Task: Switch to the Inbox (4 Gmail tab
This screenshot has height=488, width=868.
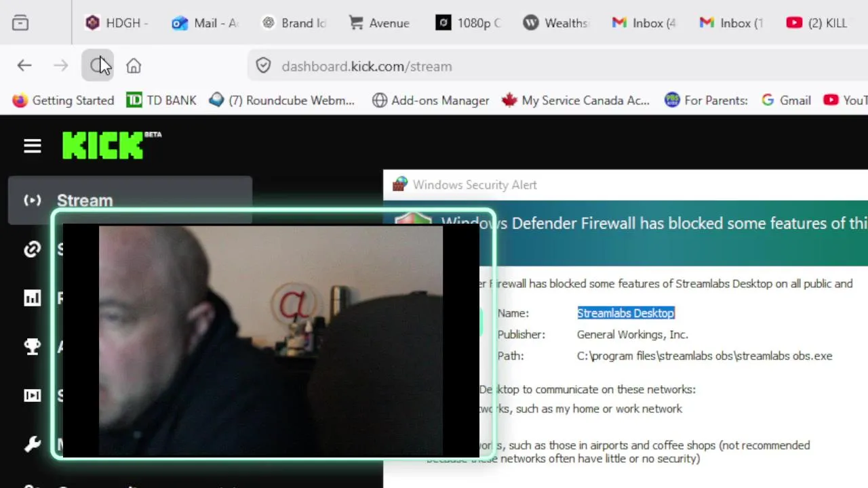Action: [x=644, y=23]
